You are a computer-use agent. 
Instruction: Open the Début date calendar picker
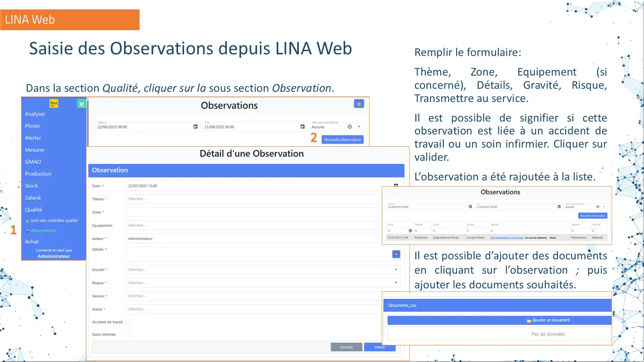[x=195, y=127]
